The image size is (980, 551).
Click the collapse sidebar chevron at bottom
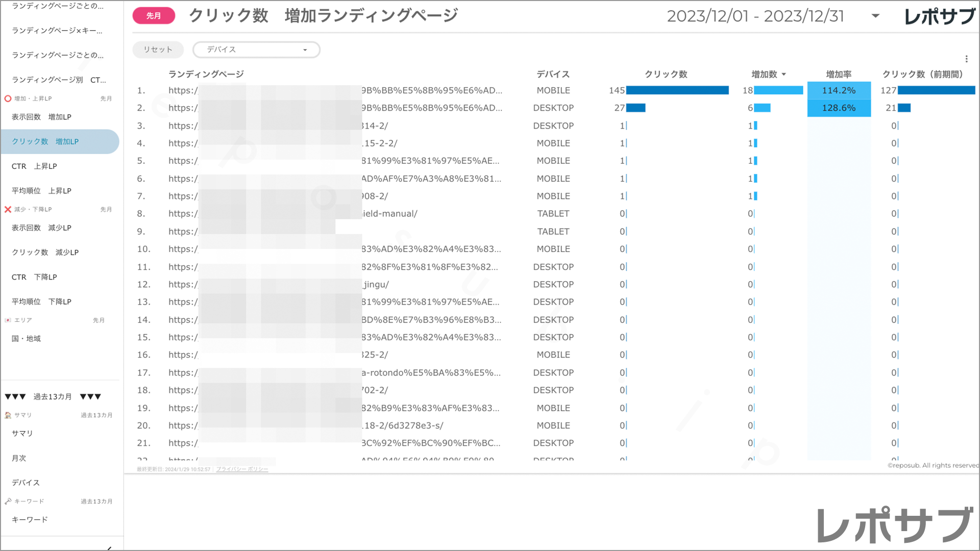click(109, 548)
